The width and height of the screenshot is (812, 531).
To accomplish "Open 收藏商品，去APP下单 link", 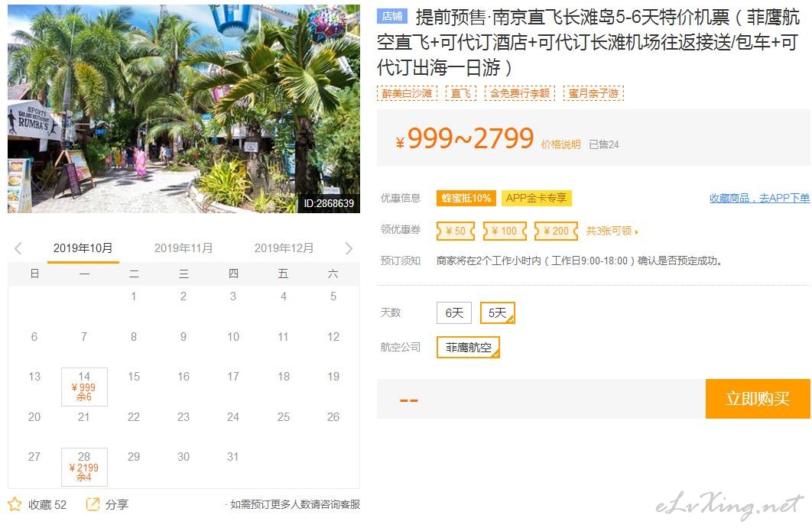I will pos(759,198).
